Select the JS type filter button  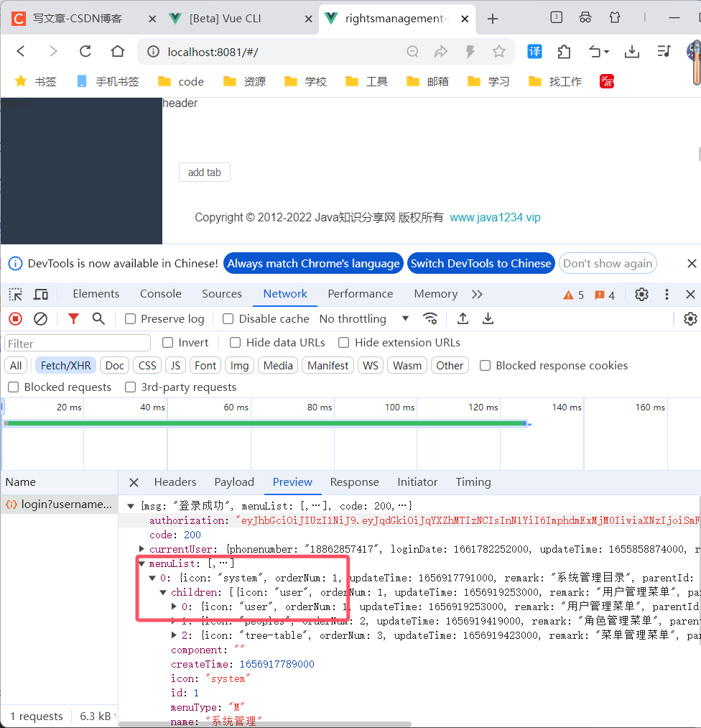pos(175,366)
